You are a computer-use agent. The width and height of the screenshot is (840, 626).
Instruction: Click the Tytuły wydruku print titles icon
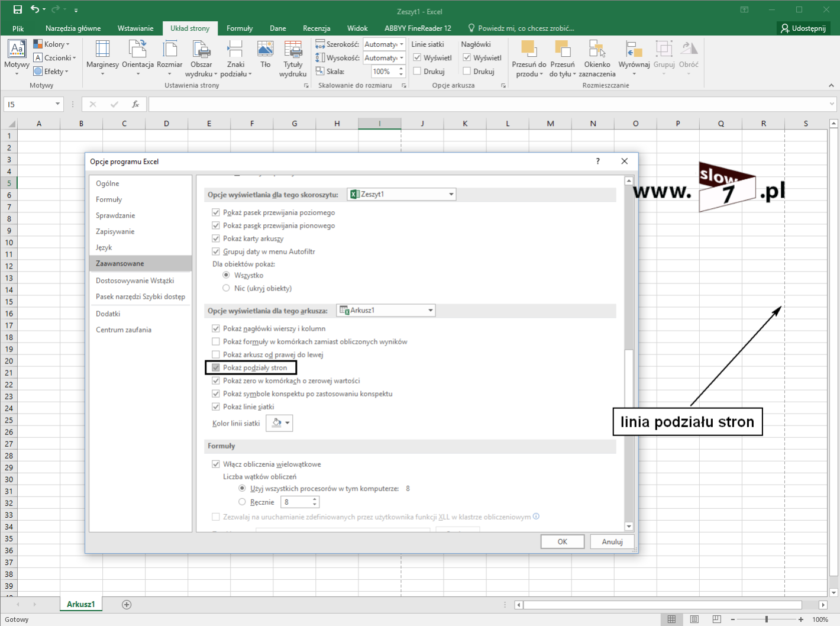[x=293, y=58]
